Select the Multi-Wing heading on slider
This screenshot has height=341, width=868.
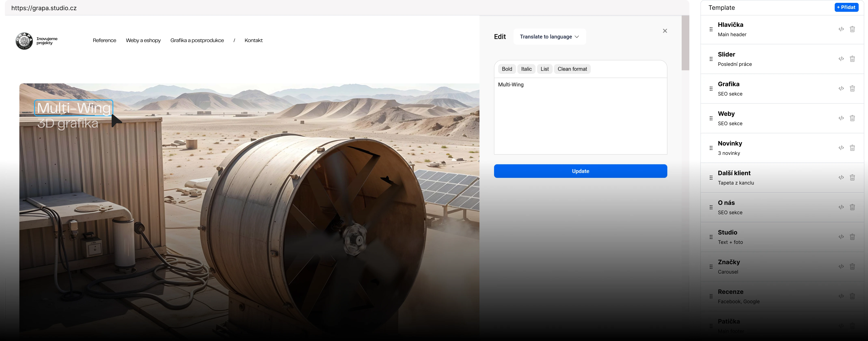pos(74,108)
